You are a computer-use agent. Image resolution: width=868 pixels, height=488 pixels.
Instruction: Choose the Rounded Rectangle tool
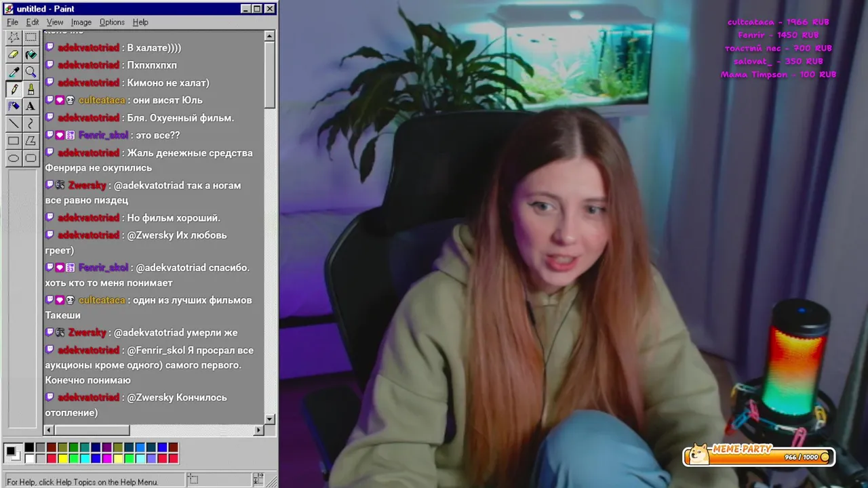[31, 159]
